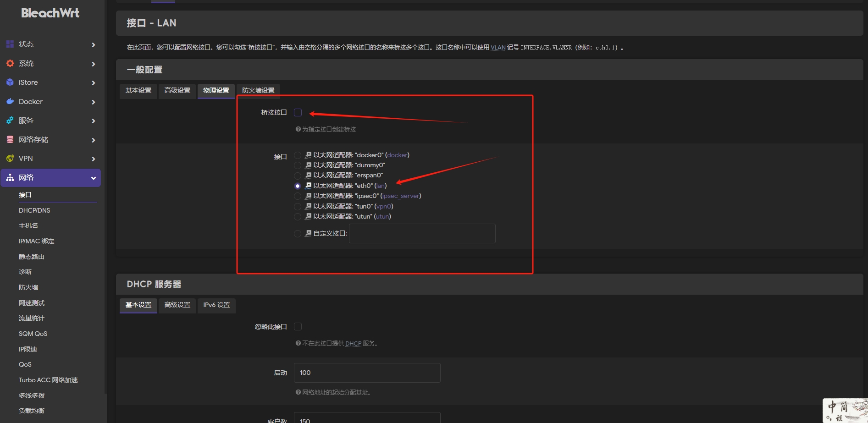Open DHCP/DNS page in sidebar
The width and height of the screenshot is (868, 423).
tap(34, 210)
